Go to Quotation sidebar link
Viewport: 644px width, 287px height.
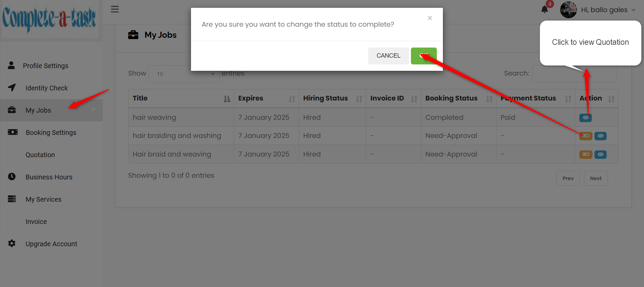[40, 155]
